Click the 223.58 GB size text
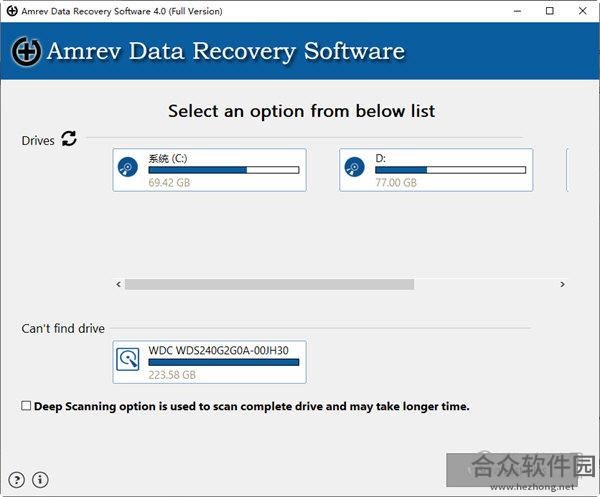Viewport: 600px width, 497px height. click(x=172, y=375)
